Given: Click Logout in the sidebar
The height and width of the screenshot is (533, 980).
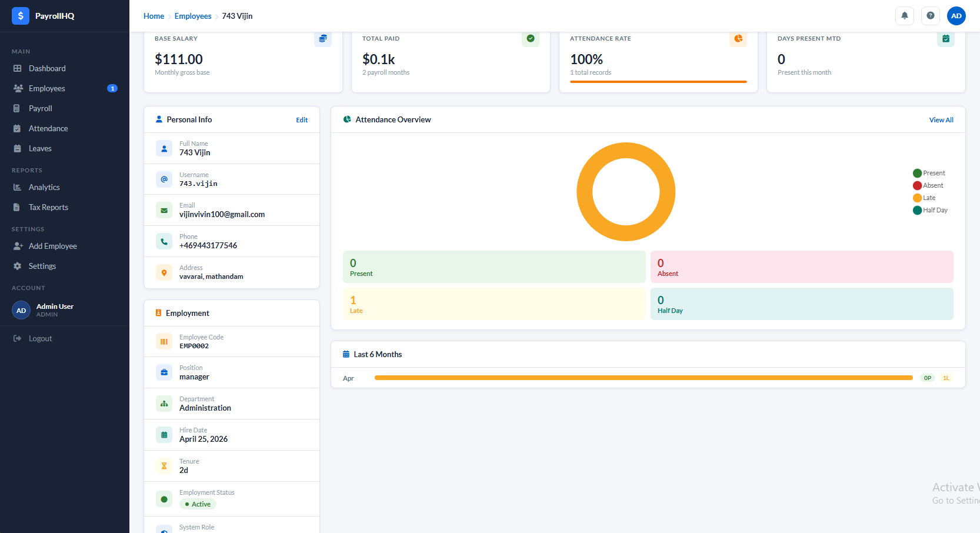Looking at the screenshot, I should (x=40, y=338).
